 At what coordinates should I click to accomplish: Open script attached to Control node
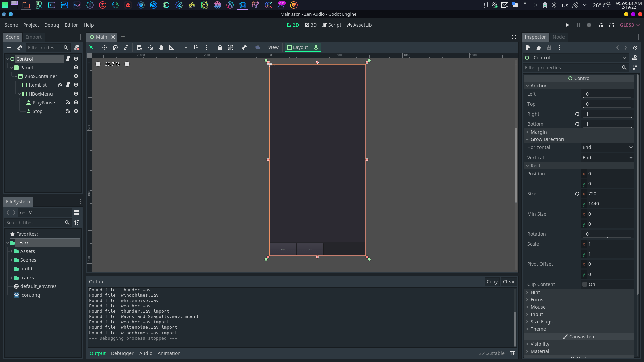[68, 59]
